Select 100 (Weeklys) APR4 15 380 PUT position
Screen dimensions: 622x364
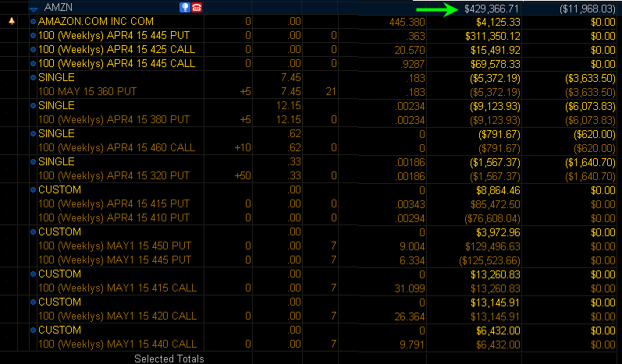pyautogui.click(x=114, y=119)
